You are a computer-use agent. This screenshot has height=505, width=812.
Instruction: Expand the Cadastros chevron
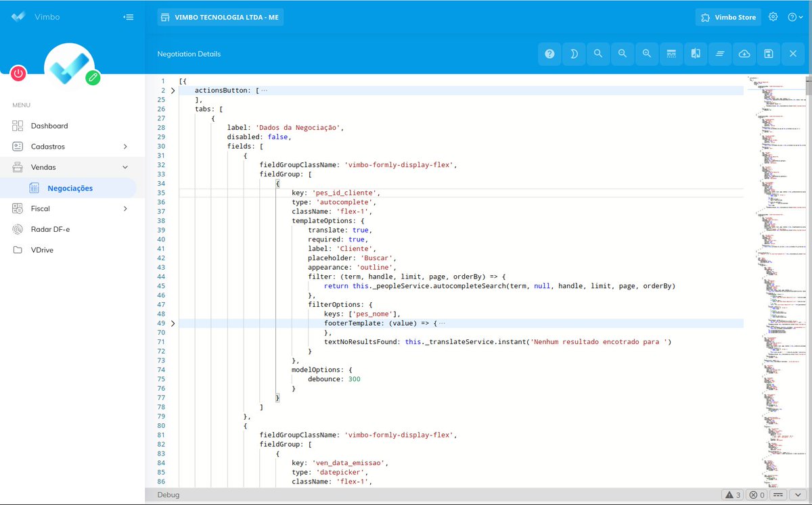[125, 147]
